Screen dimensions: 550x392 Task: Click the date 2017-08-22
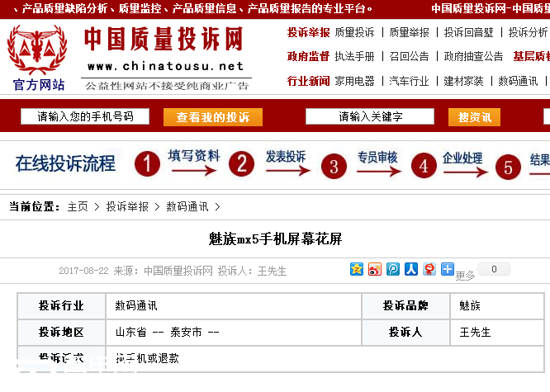click(x=83, y=271)
